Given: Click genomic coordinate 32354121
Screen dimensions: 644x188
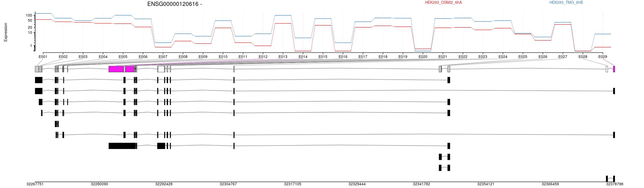Looking at the screenshot, I should coord(486,184).
